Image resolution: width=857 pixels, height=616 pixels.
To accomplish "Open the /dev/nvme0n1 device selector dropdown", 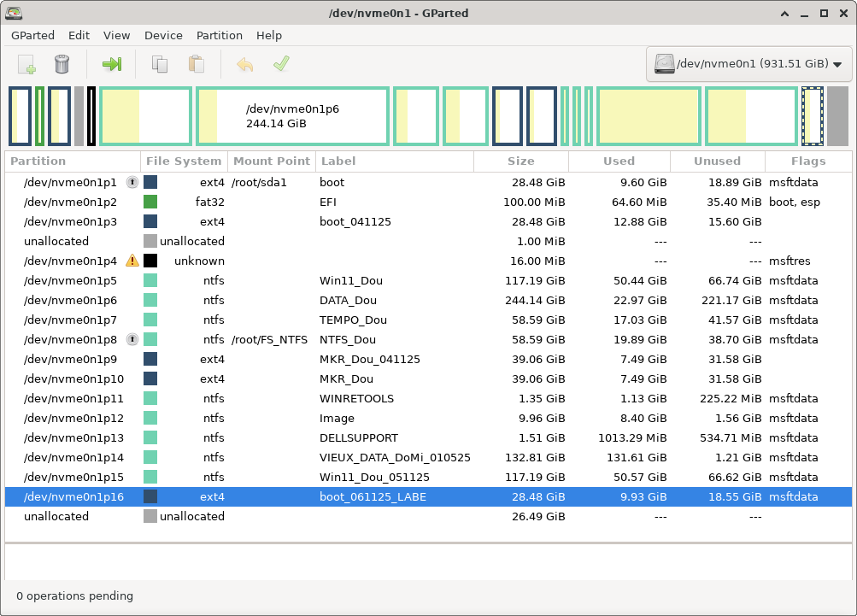I will point(748,64).
